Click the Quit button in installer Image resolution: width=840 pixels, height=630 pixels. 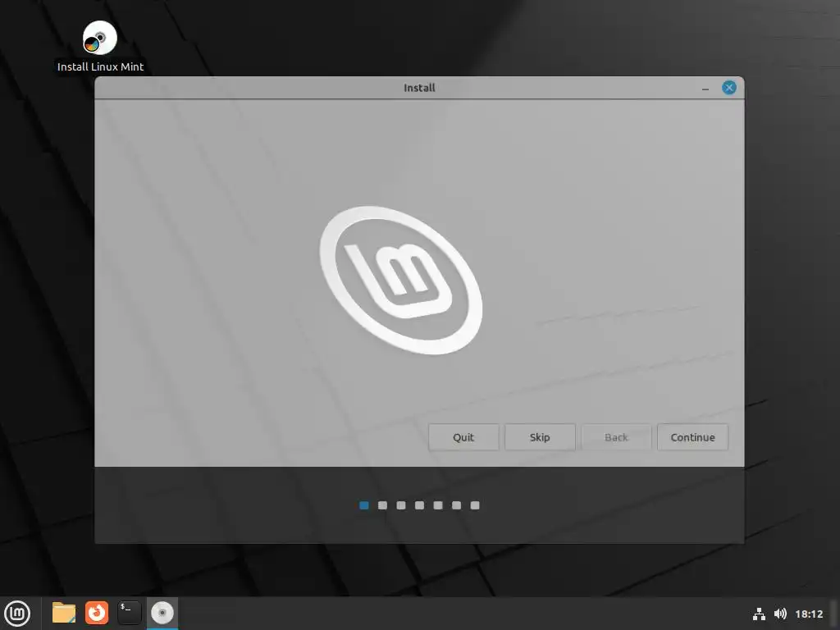[463, 437]
